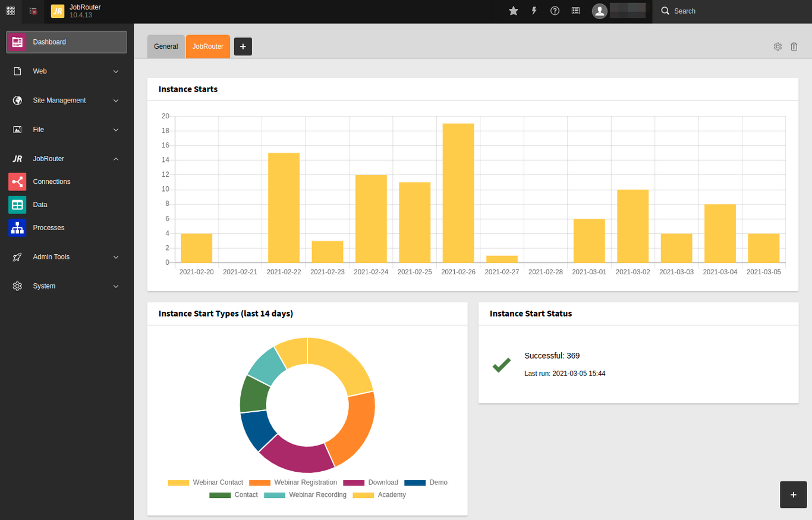Click the Dashboard icon in the sidebar

point(17,42)
